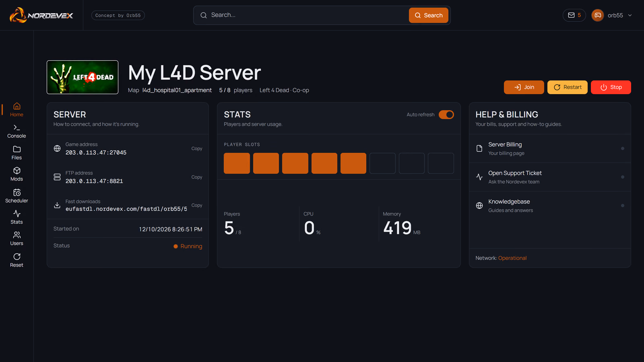This screenshot has height=362, width=644.
Task: Open the Console sidebar item
Action: click(x=17, y=131)
